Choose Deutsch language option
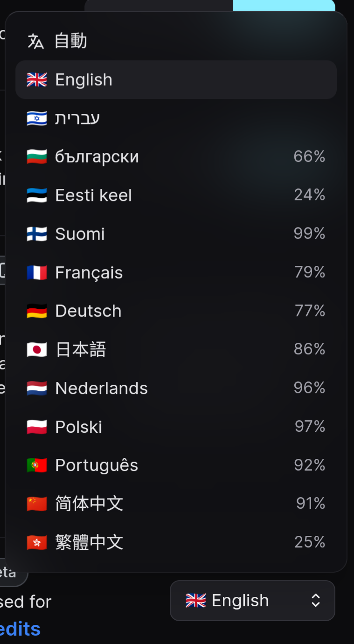This screenshot has width=354, height=644. [x=176, y=311]
